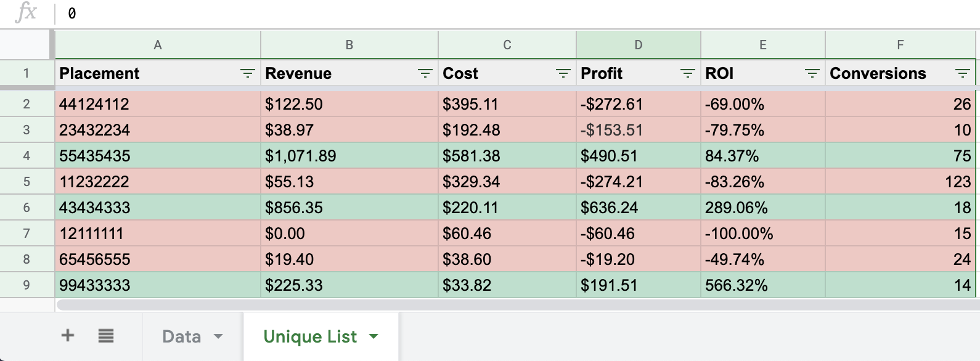Viewport: 980px width, 361px height.
Task: Select placement cell 55435435
Action: [158, 156]
